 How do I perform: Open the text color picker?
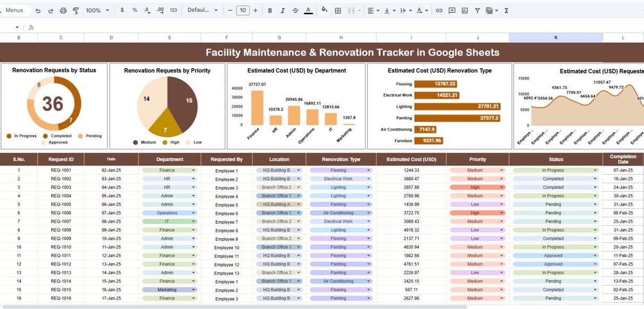(308, 11)
